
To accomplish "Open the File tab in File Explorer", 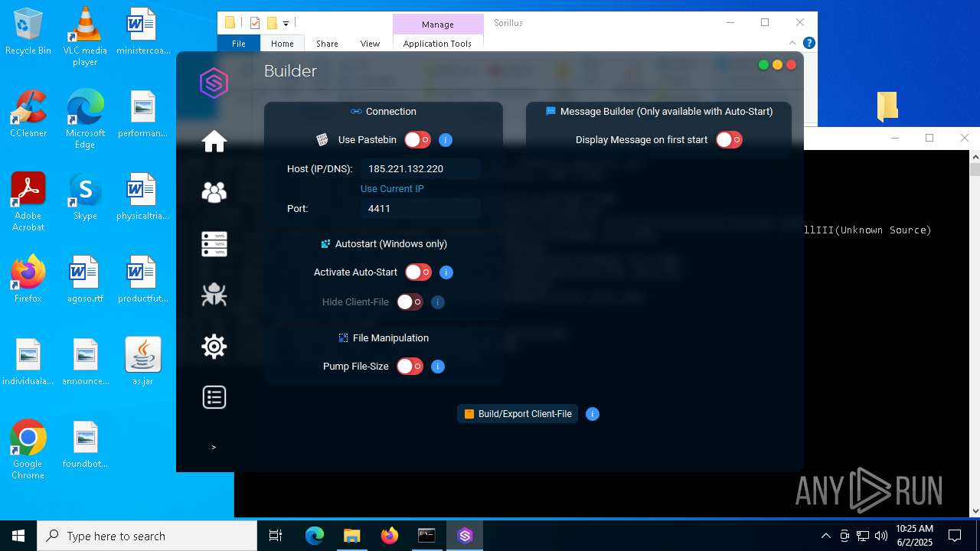I will coord(239,44).
